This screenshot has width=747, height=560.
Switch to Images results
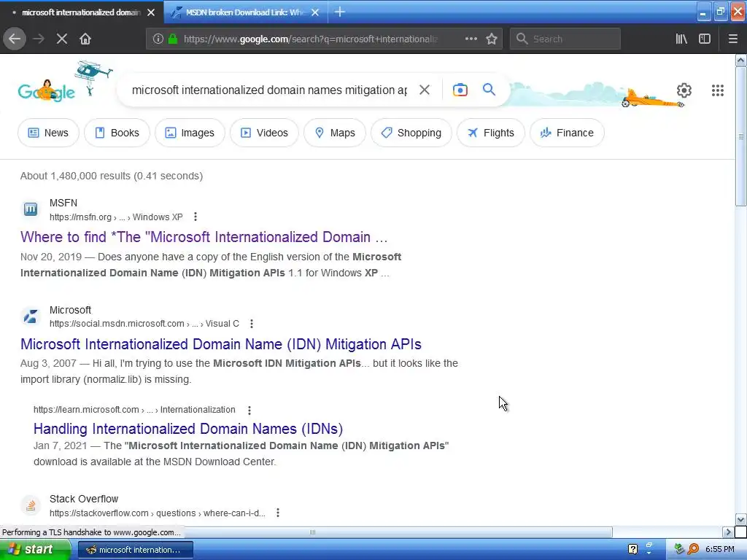(190, 133)
